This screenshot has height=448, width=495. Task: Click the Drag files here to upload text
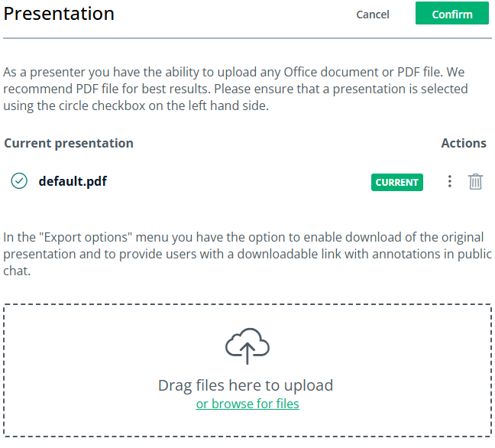point(246,385)
